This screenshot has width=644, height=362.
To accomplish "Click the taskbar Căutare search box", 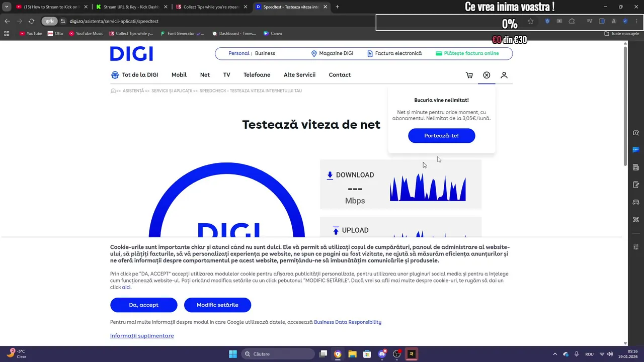I will click(278, 354).
